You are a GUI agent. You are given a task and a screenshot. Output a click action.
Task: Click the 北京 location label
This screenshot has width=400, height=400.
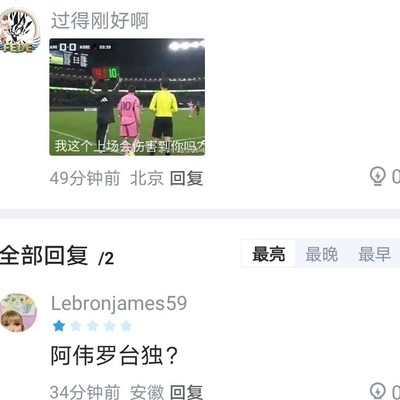(x=147, y=178)
